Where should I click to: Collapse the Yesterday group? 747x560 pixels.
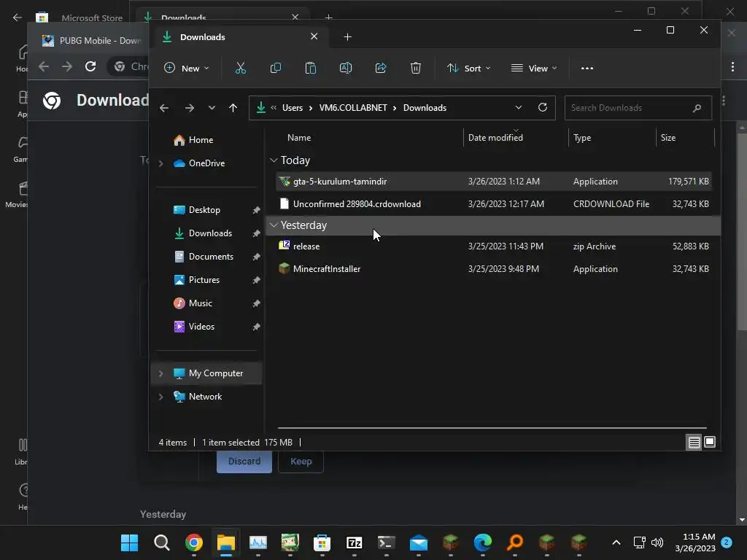click(x=274, y=225)
